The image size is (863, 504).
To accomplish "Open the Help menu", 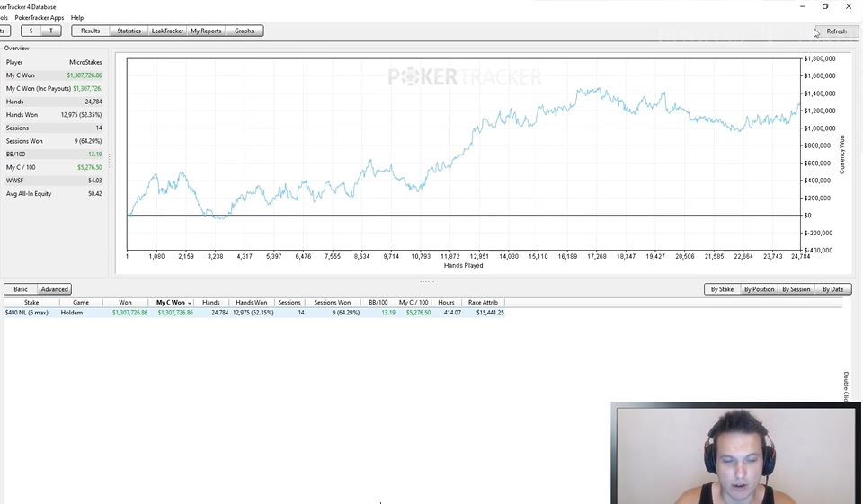I will click(77, 18).
